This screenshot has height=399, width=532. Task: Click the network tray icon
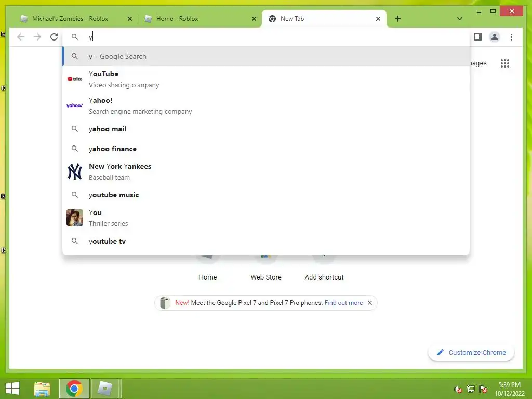click(x=471, y=389)
